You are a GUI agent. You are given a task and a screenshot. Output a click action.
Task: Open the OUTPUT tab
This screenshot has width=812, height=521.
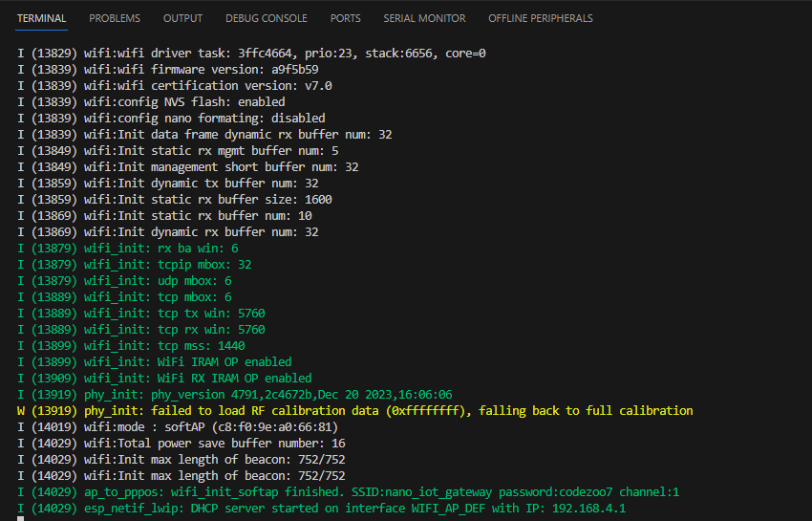[182, 18]
